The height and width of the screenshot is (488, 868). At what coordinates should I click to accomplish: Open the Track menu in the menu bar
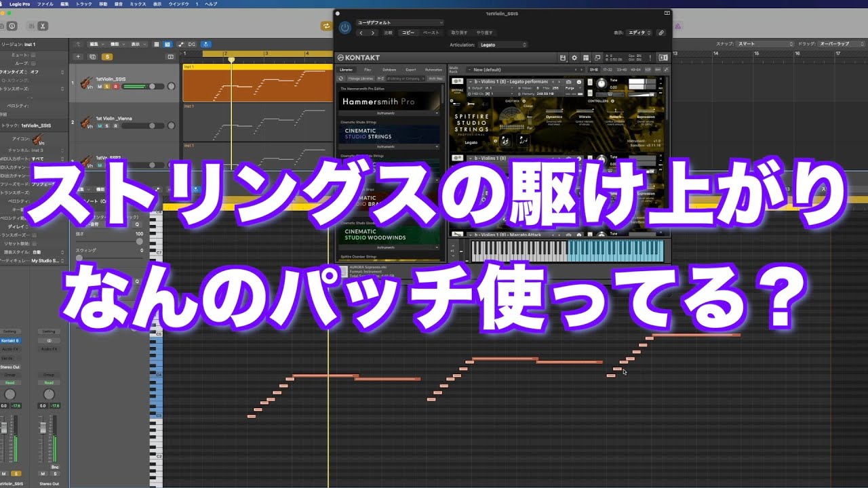[84, 4]
